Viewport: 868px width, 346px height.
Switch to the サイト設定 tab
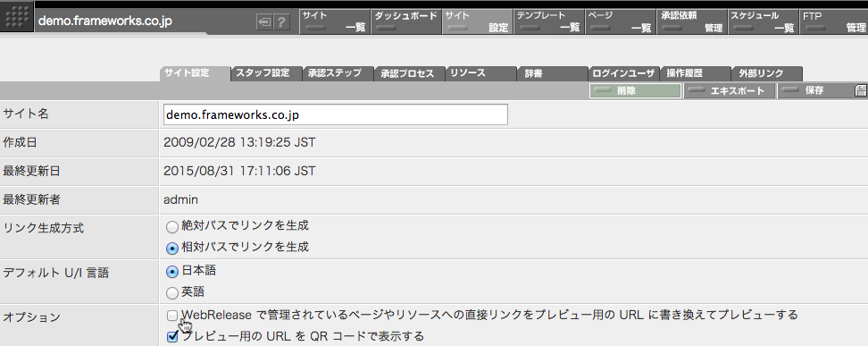click(195, 73)
